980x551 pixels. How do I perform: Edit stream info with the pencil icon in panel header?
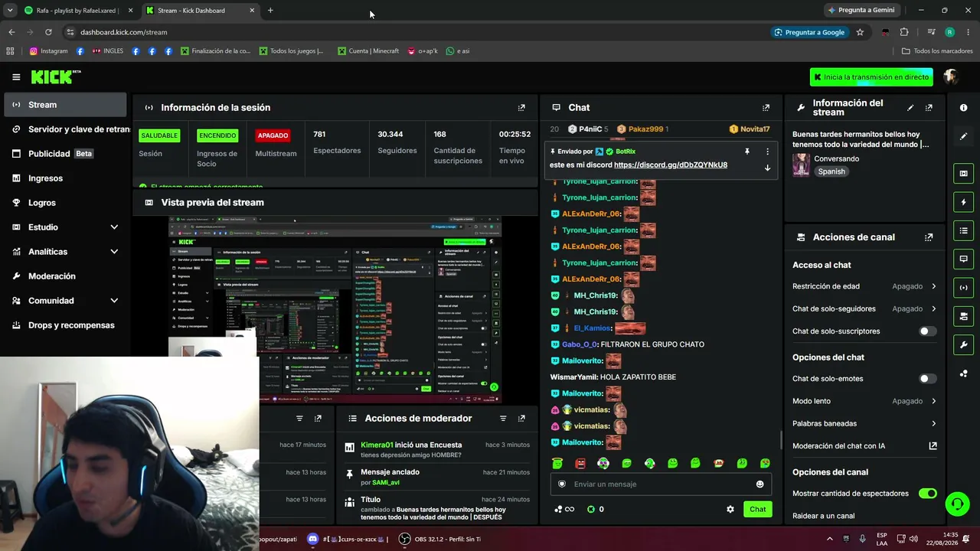tap(910, 108)
